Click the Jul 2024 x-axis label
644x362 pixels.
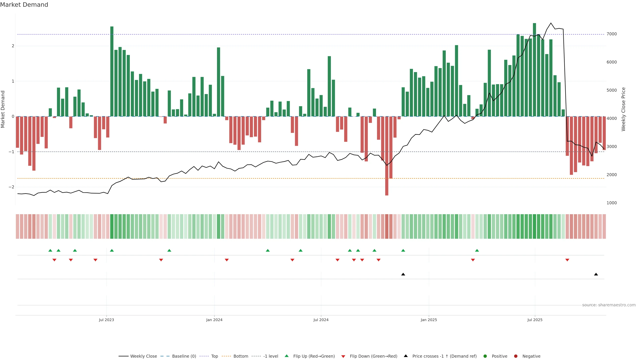pos(321,320)
